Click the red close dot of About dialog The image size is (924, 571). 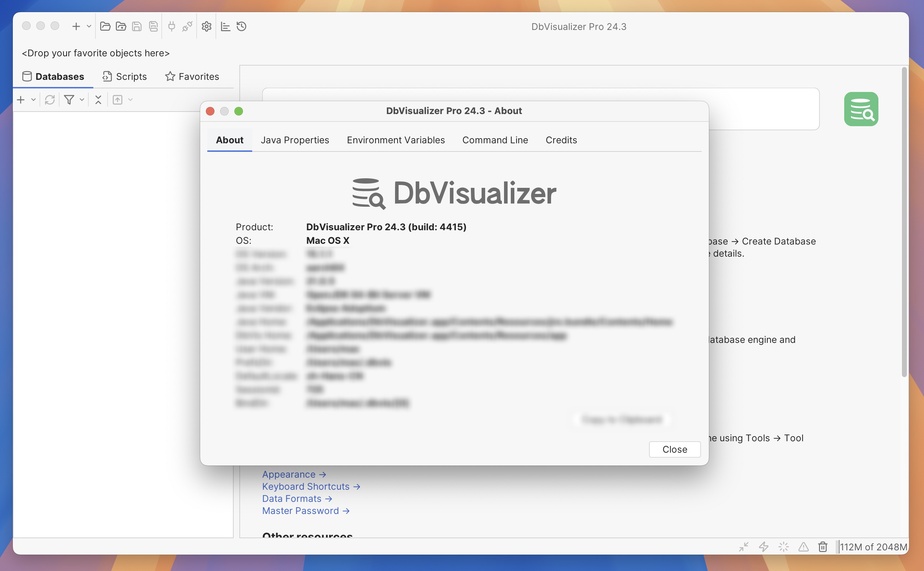point(210,111)
